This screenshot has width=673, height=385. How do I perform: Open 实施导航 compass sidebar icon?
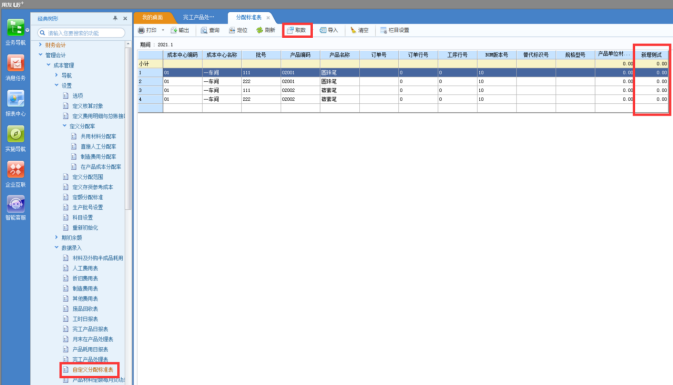coord(15,134)
